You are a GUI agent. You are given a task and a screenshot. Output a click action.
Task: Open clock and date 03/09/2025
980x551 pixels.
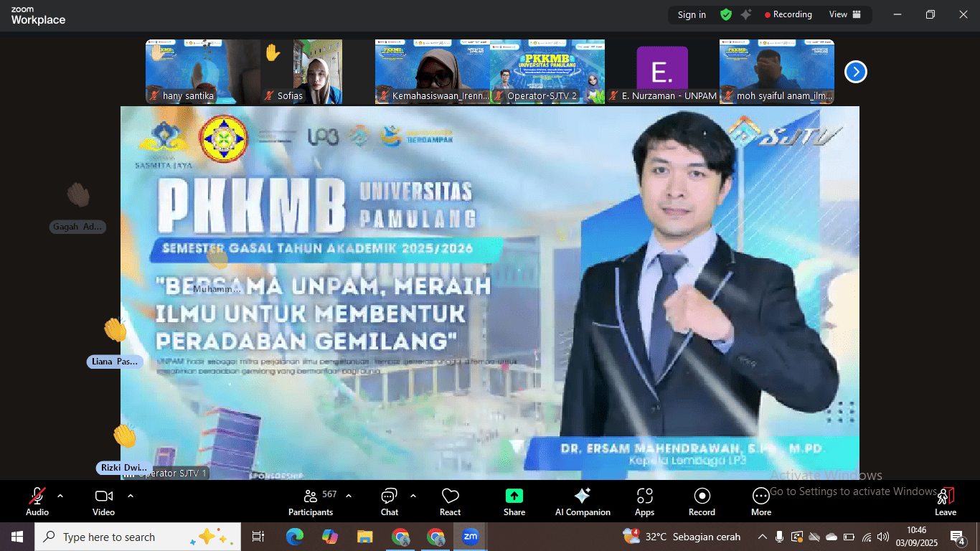917,537
